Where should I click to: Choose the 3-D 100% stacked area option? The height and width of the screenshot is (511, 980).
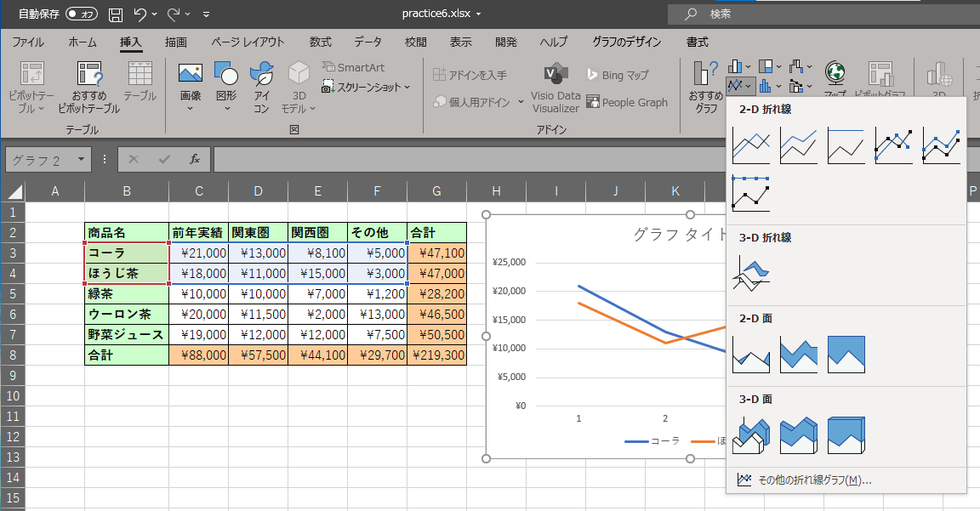coord(846,434)
